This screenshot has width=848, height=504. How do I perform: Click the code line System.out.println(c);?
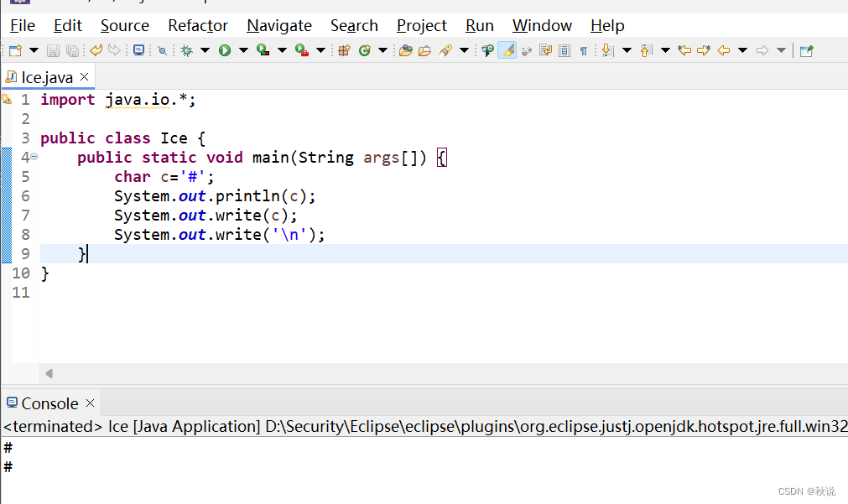[215, 195]
